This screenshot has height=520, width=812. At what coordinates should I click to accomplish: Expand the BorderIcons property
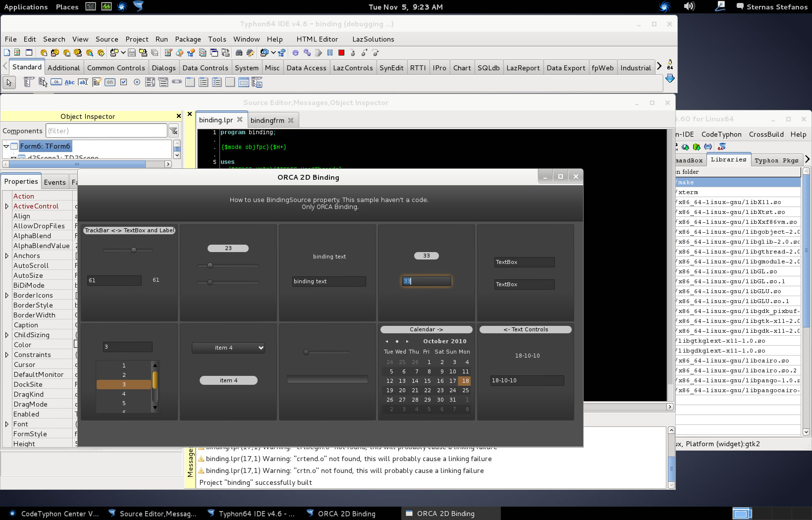(6, 295)
